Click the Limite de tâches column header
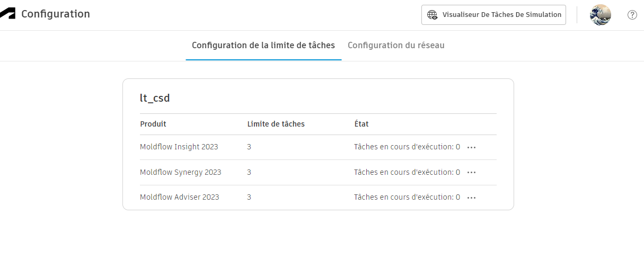This screenshot has height=259, width=644. tap(276, 124)
